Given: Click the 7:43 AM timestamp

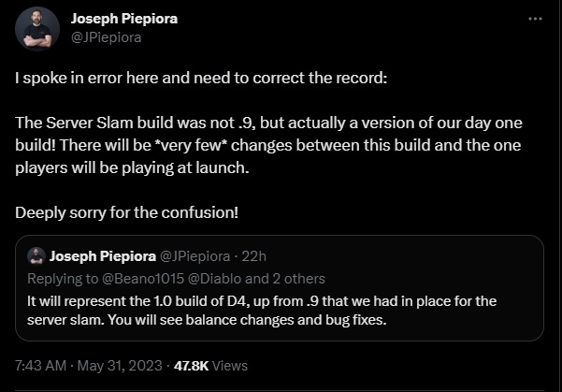Looking at the screenshot, I should click(x=41, y=366).
